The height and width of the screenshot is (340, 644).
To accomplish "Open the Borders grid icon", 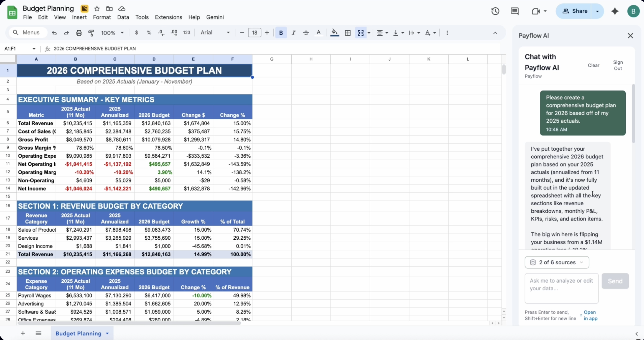I will point(347,33).
